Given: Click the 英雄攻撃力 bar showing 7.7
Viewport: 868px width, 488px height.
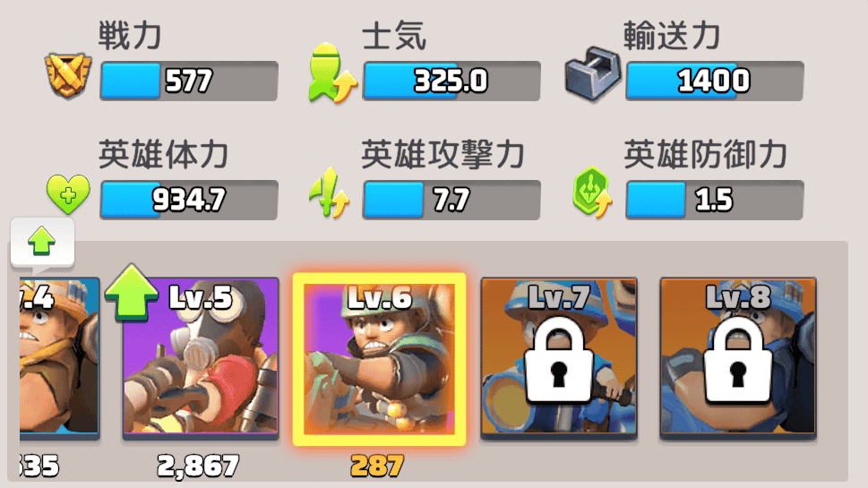Looking at the screenshot, I should 451,200.
